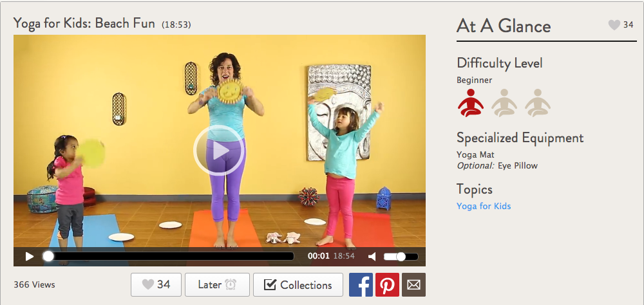This screenshot has width=644, height=305.
Task: Like the video with the heart 34 button
Action: tap(156, 284)
